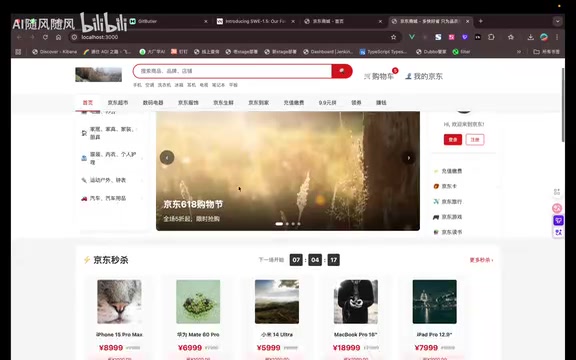The width and height of the screenshot is (576, 360).
Task: Open a new browser tab
Action: (480, 21)
